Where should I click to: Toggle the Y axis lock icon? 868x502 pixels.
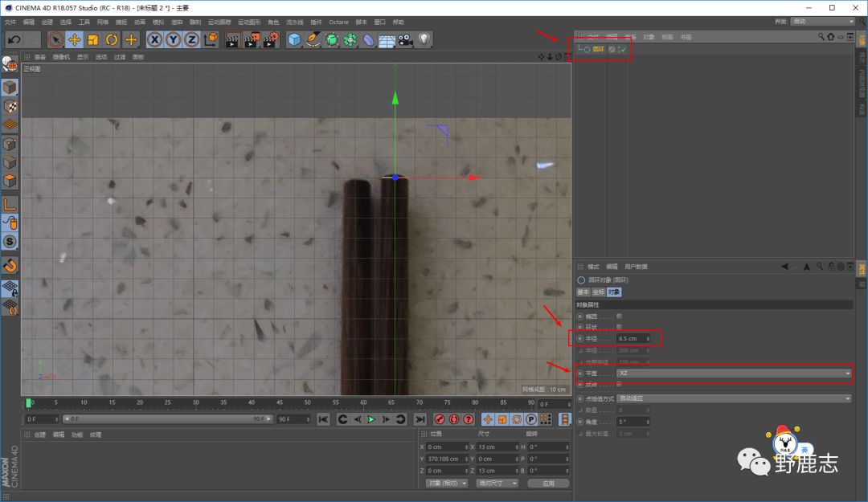click(173, 39)
